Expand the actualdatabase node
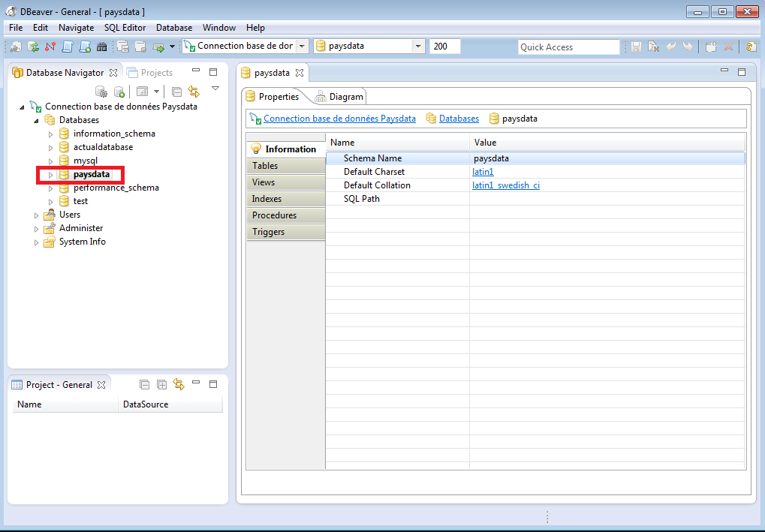 point(50,147)
